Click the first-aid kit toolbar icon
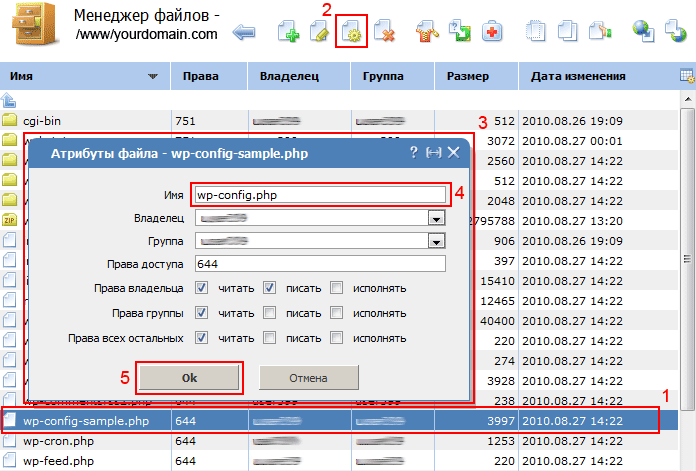Image resolution: width=696 pixels, height=471 pixels. [492, 33]
